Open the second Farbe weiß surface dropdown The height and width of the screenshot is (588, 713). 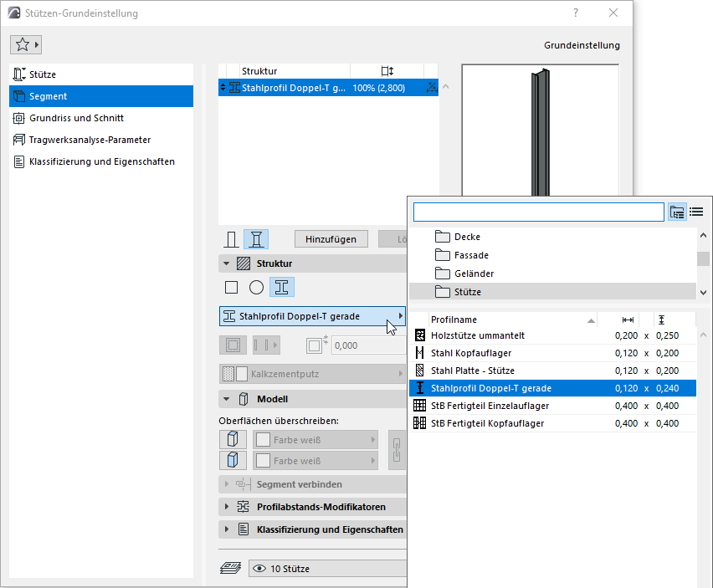pos(315,460)
